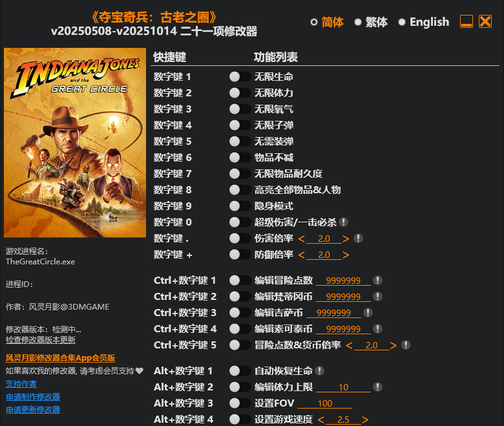This screenshot has width=504, height=426.
Task: Increase 设置游戏速度 with right arrow
Action: point(366,420)
